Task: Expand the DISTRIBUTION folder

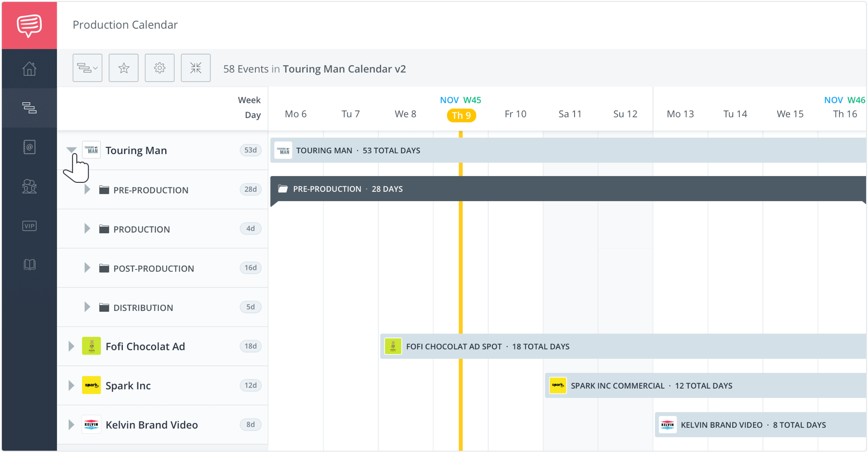Action: coord(87,307)
